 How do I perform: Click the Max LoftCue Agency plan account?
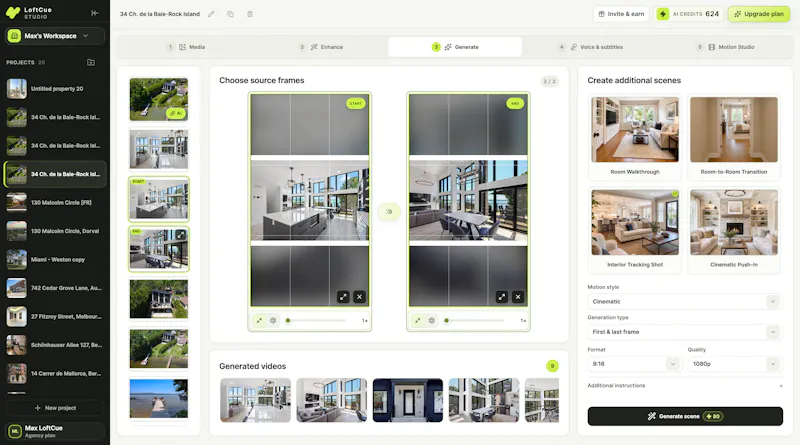55,431
